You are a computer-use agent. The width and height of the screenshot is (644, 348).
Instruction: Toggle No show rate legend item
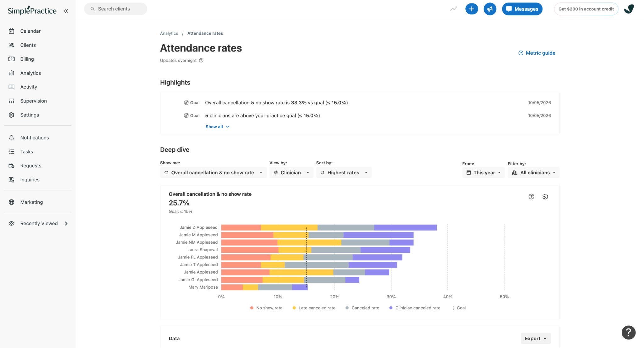(x=266, y=308)
